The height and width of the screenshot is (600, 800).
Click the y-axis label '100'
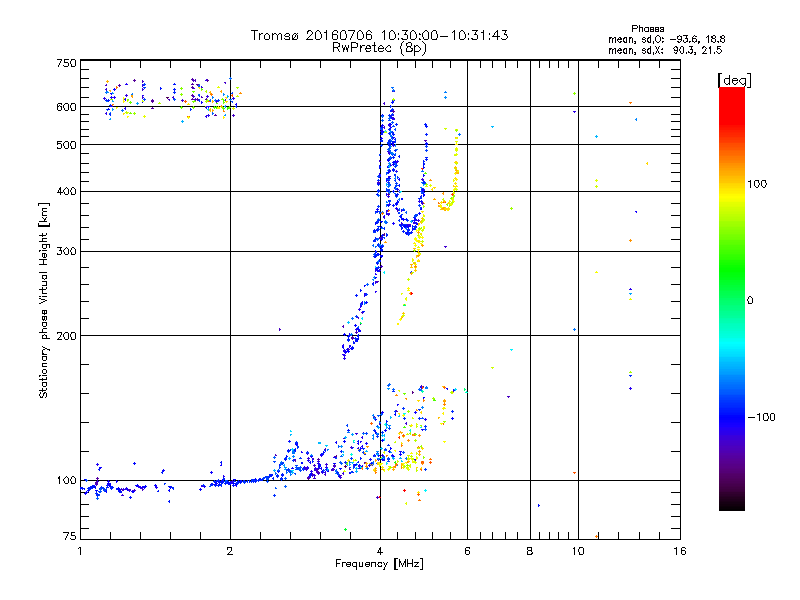(66, 480)
